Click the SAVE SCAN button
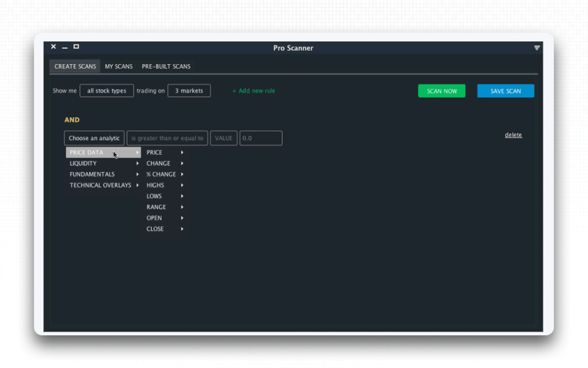Screen dimensions: 588x368 (505, 91)
